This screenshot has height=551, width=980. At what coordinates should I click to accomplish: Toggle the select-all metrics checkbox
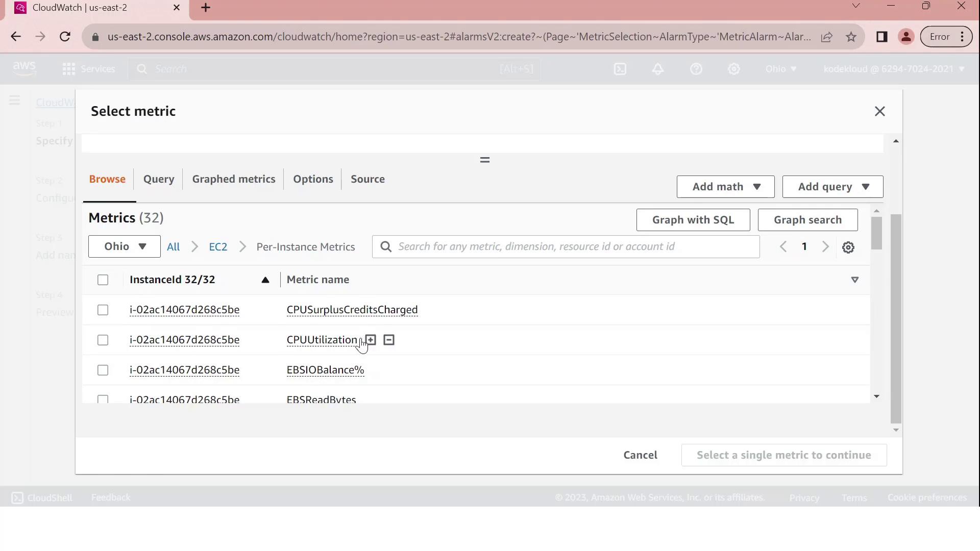point(103,280)
